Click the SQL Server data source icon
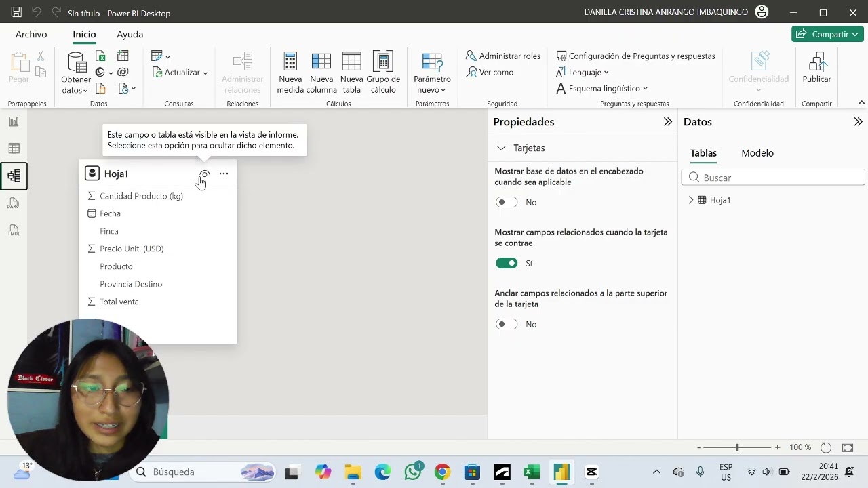The image size is (868, 488). (x=100, y=89)
